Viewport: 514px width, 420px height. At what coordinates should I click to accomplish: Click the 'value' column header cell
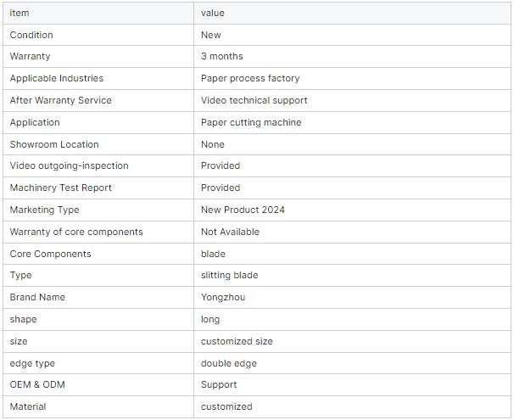pos(213,14)
